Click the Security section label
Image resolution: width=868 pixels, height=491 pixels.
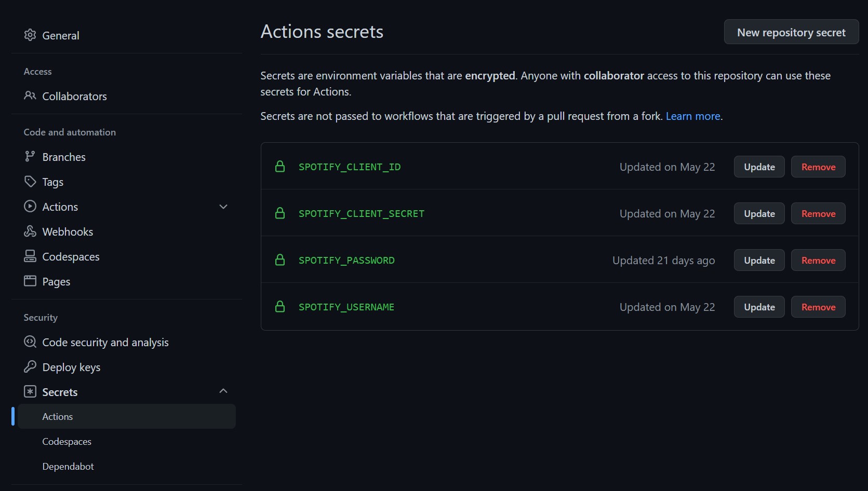[41, 317]
